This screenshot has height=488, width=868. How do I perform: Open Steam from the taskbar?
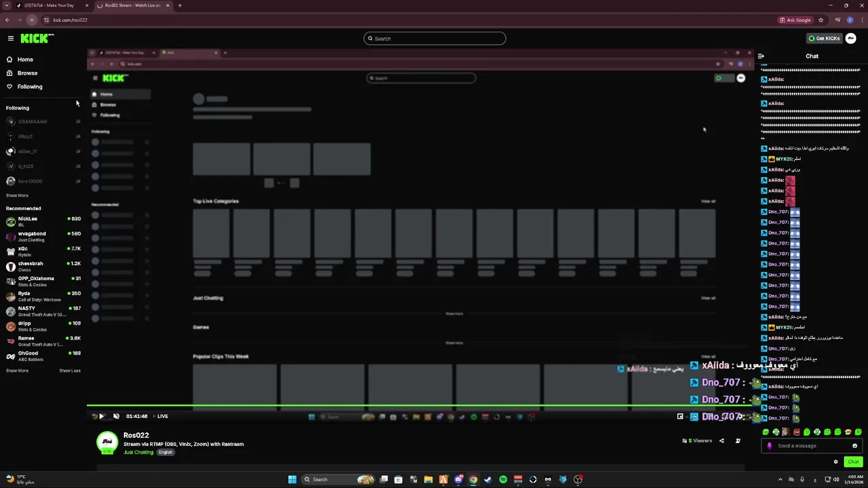488,479
